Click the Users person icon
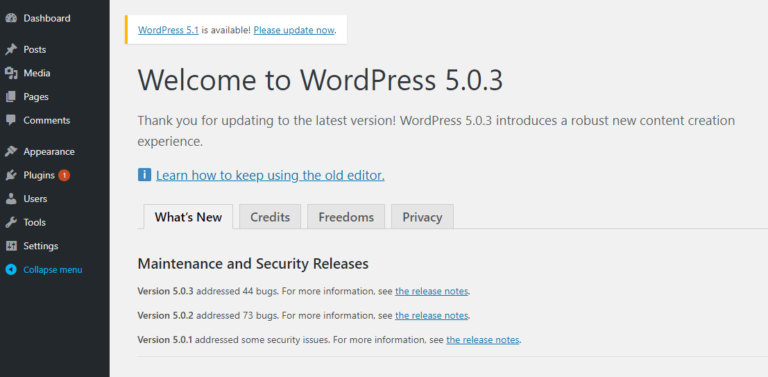 point(11,199)
